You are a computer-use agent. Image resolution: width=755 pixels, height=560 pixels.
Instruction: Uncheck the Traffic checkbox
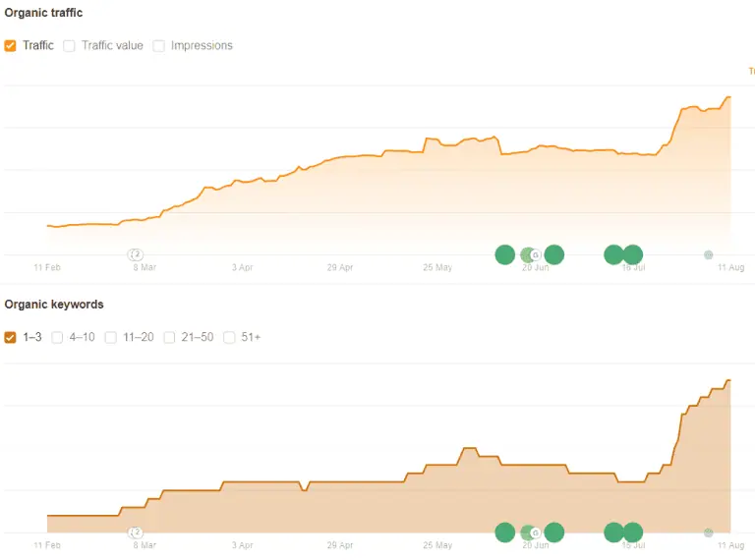click(x=10, y=46)
